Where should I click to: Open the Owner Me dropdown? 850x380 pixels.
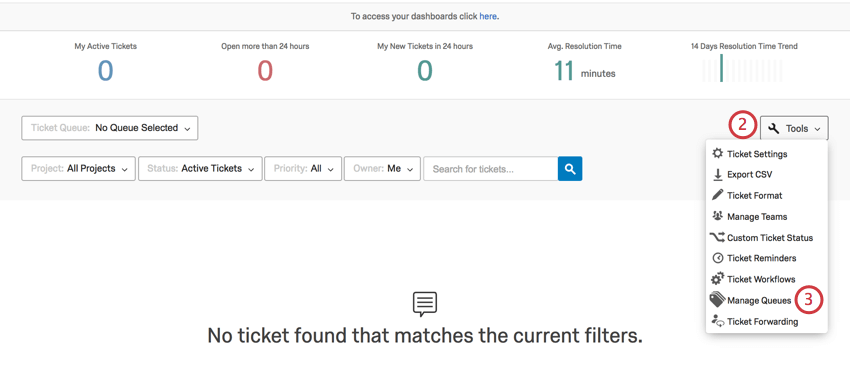382,169
